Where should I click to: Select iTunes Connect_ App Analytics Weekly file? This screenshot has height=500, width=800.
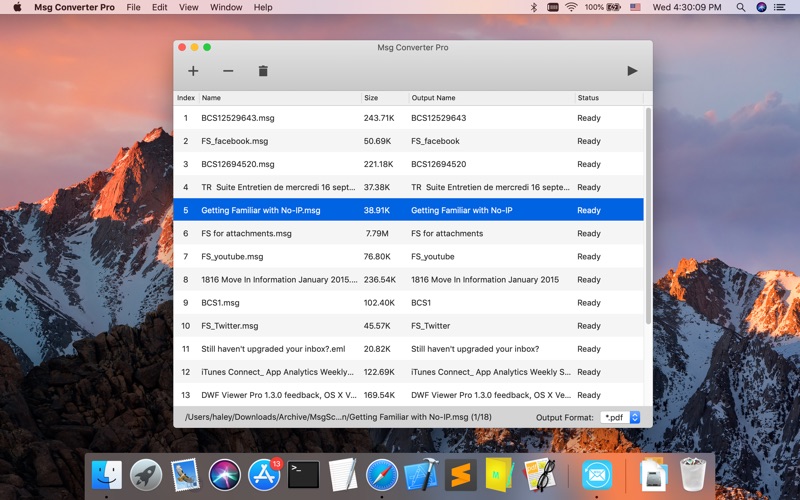click(277, 372)
